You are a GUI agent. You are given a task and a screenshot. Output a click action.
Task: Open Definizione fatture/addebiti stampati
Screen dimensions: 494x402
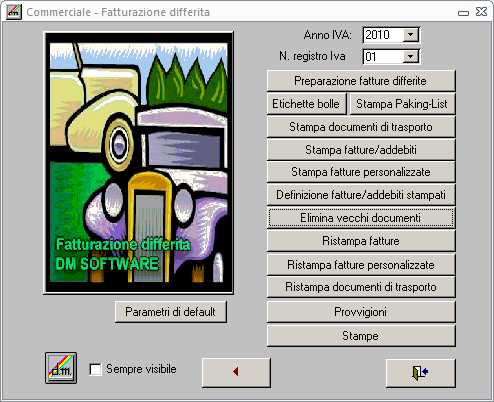click(361, 195)
